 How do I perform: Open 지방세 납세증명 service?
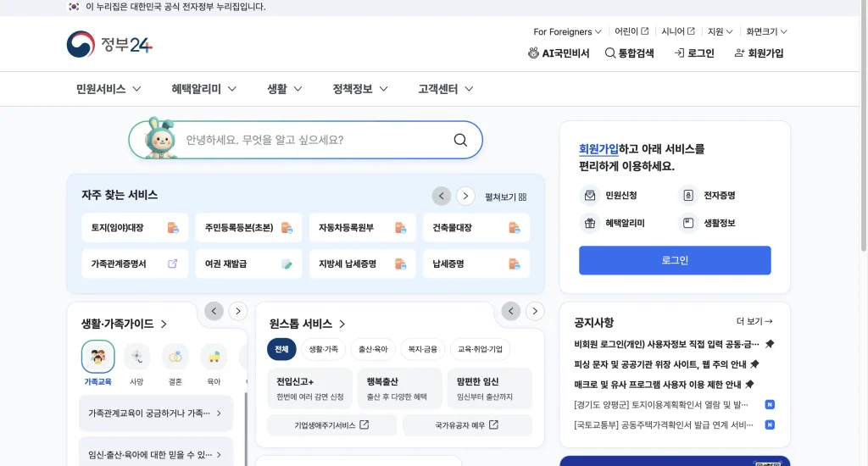click(x=363, y=264)
